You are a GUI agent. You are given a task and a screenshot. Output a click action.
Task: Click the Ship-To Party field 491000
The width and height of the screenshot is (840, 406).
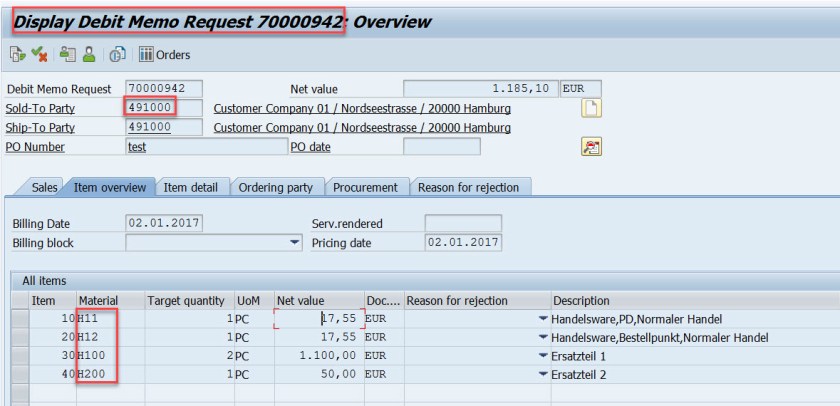(164, 127)
